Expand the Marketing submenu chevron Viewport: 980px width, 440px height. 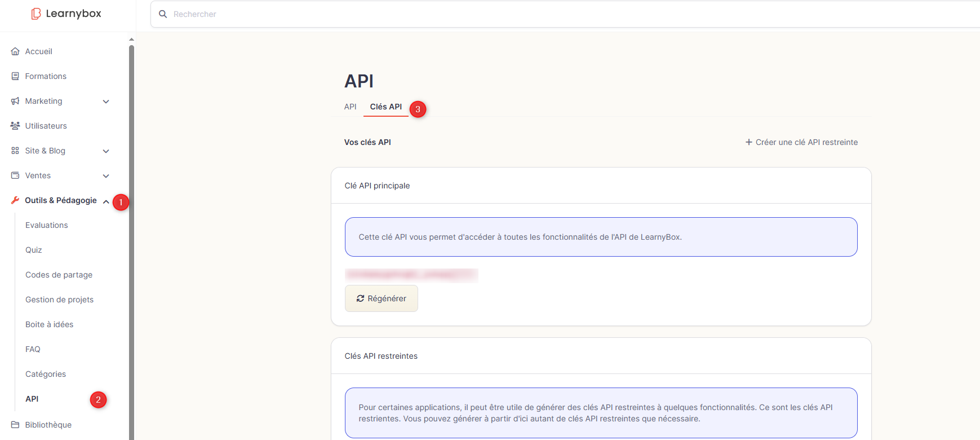pyautogui.click(x=106, y=102)
